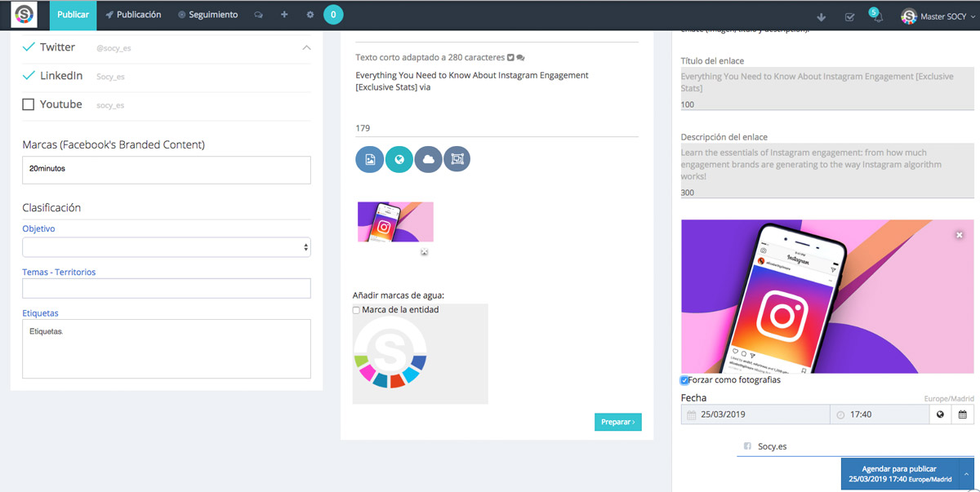Click the globe timezone icon beside time field
The width and height of the screenshot is (980, 492).
coord(940,414)
